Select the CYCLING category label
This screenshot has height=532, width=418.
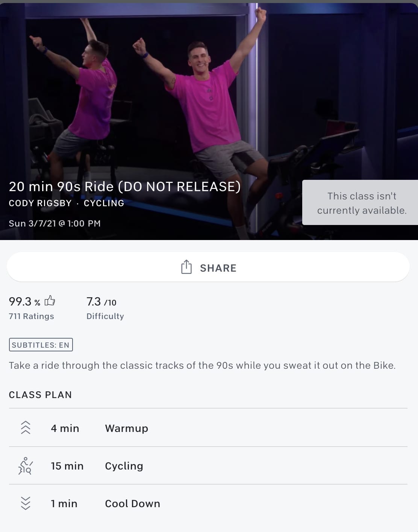click(x=104, y=203)
